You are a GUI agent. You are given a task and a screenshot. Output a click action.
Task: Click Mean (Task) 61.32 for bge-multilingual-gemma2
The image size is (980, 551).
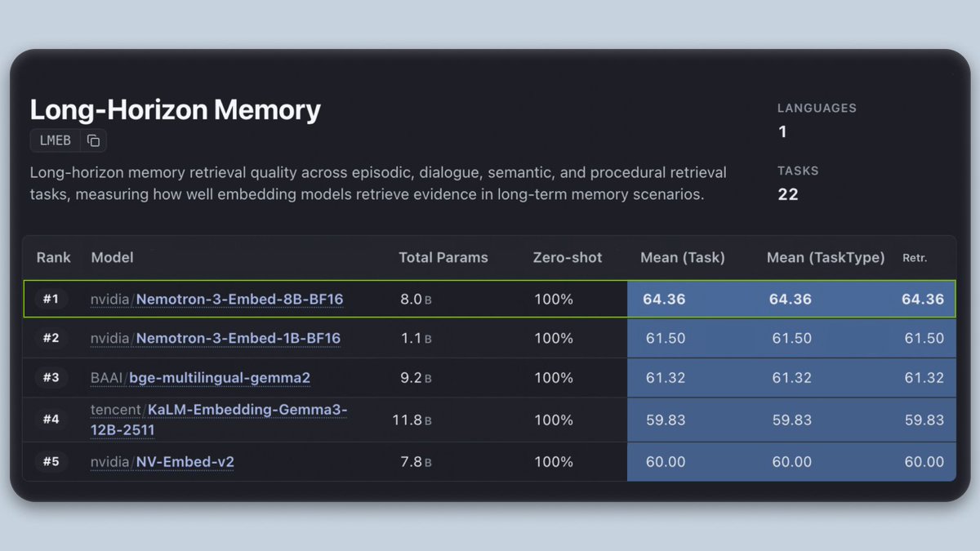[666, 378]
